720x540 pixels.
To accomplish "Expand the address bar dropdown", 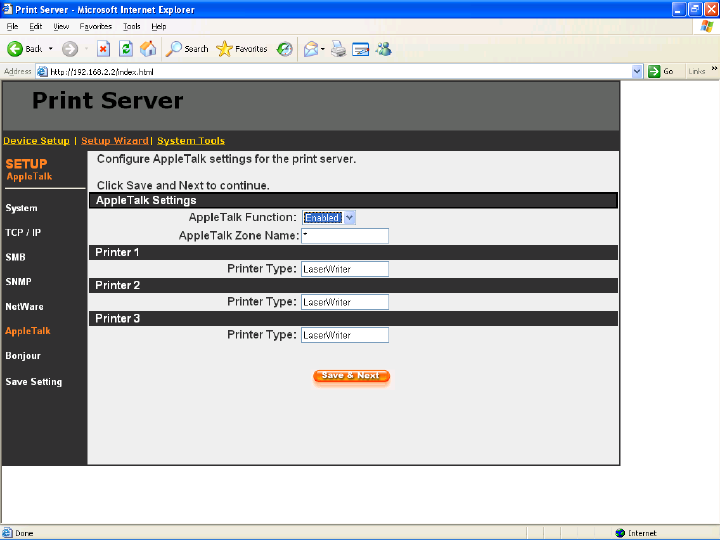I will point(637,71).
